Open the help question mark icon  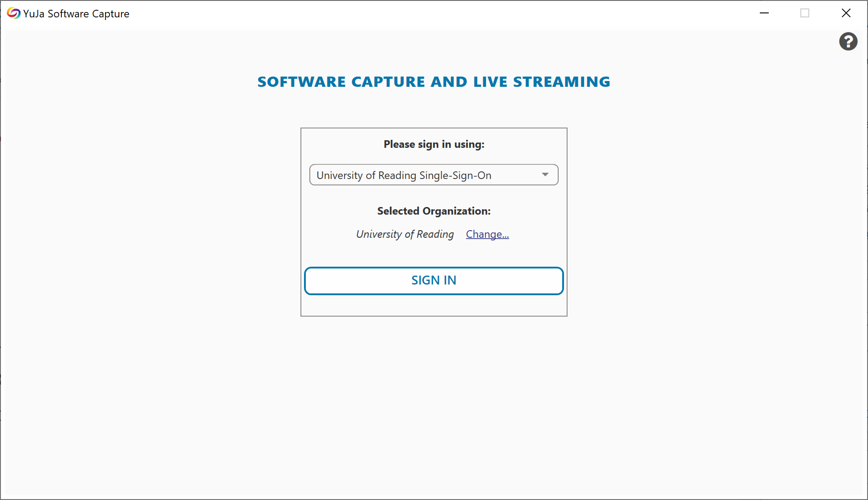point(848,41)
